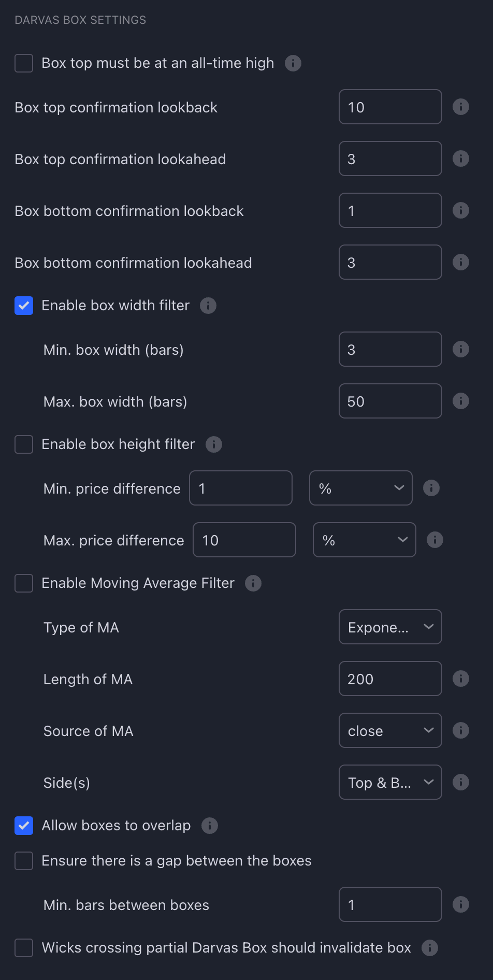This screenshot has width=493, height=980.
Task: View info about Length of MA
Action: pyautogui.click(x=460, y=679)
